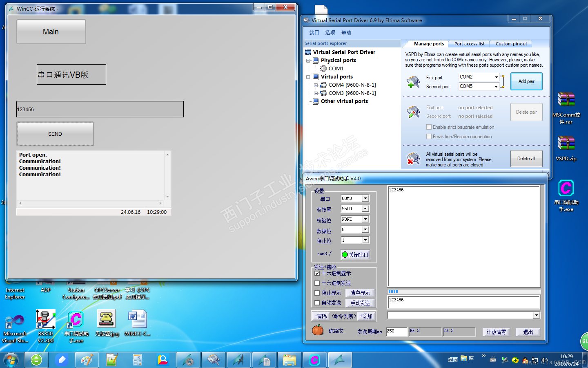Click the SEND button in WinCC runtime

click(55, 134)
